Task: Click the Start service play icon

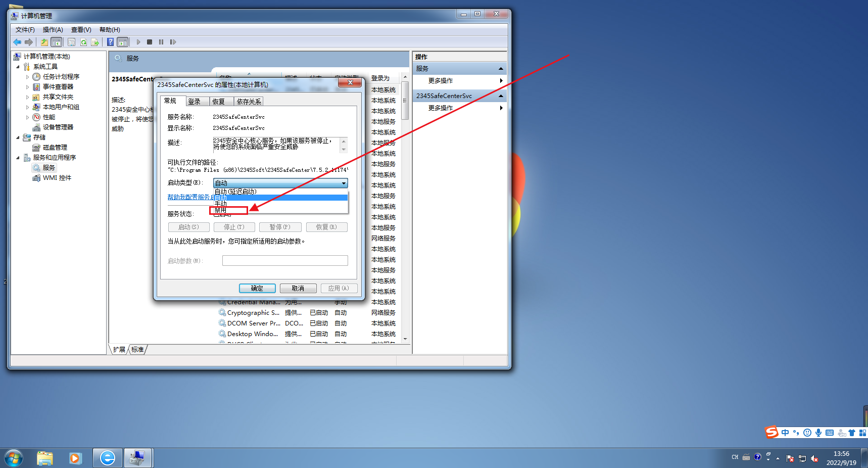Action: coord(138,42)
